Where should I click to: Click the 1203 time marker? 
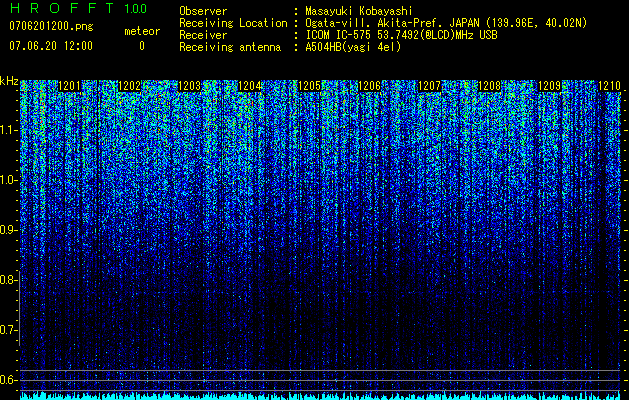pyautogui.click(x=189, y=86)
